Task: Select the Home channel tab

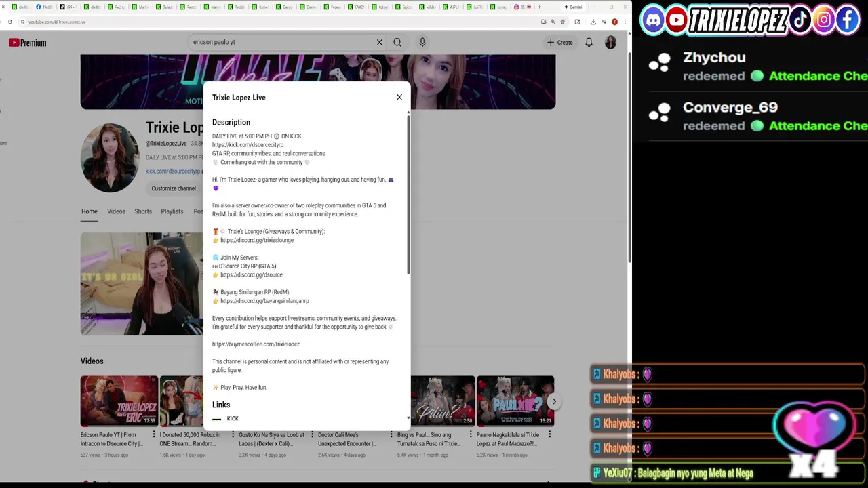Action: [90, 211]
